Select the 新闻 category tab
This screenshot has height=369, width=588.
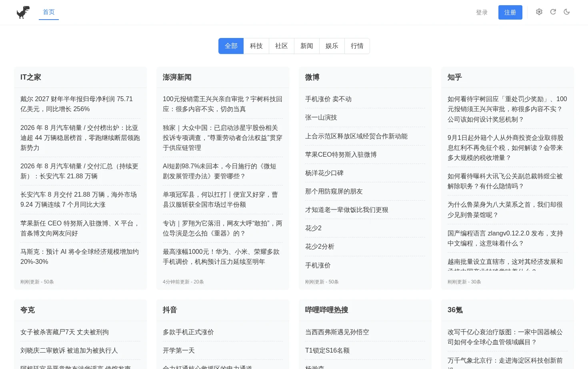point(307,46)
